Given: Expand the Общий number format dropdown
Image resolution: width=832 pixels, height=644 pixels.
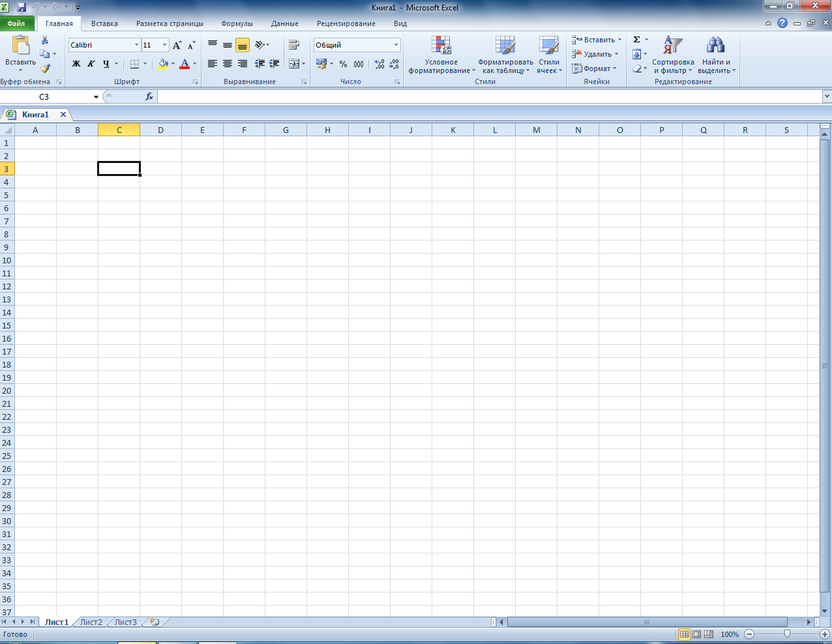Looking at the screenshot, I should 396,45.
